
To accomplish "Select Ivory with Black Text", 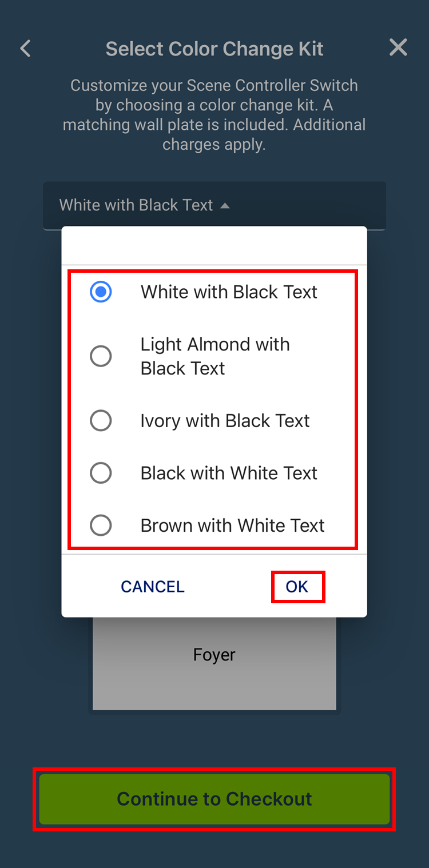I will coord(101,420).
